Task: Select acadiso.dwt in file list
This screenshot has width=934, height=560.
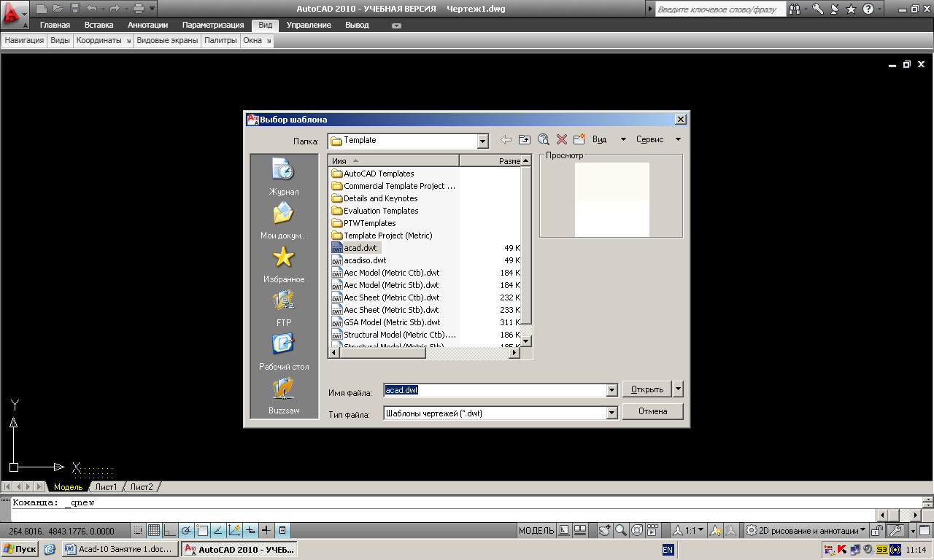Action: [365, 260]
